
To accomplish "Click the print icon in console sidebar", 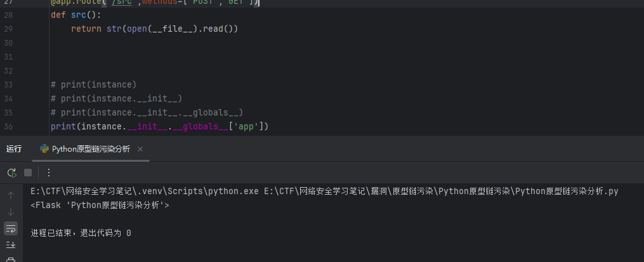I will pyautogui.click(x=11, y=259).
